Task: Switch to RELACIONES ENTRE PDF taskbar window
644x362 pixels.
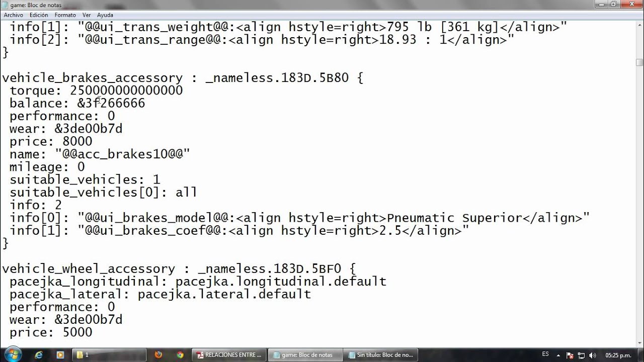Action: tap(229, 355)
